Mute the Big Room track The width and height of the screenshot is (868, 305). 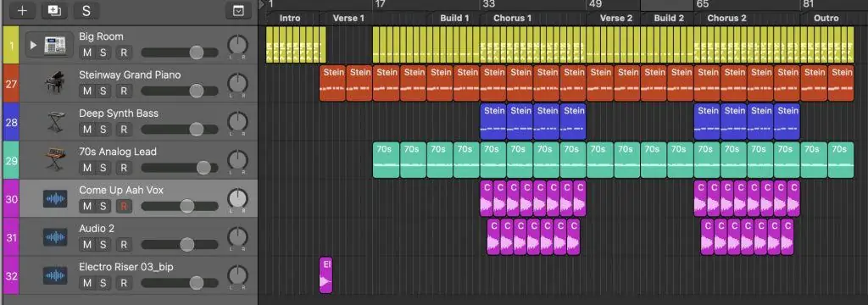click(87, 53)
